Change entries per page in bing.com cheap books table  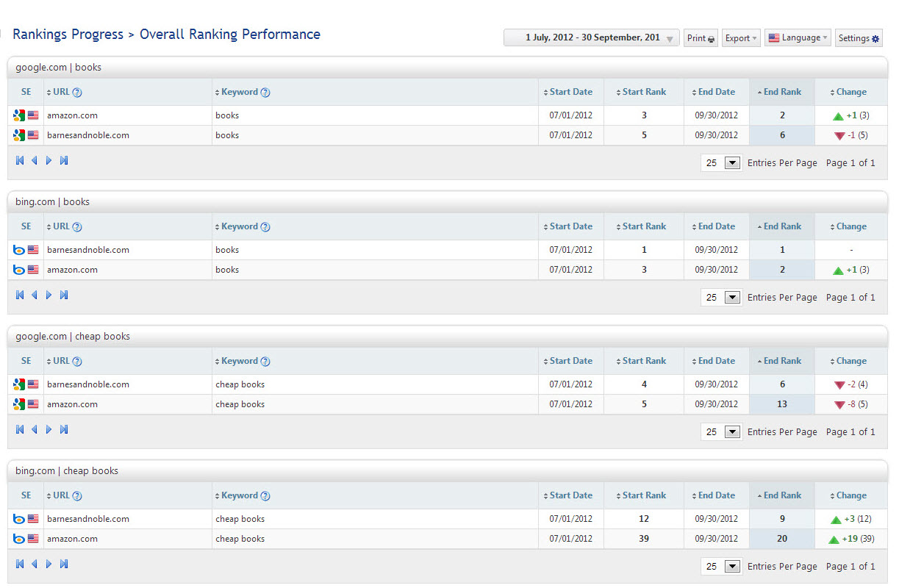tap(731, 567)
